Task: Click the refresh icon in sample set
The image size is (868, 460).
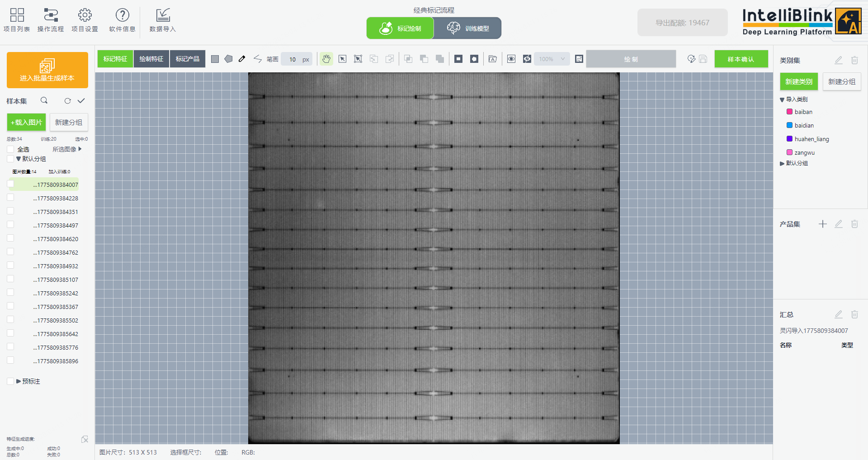Action: (67, 101)
